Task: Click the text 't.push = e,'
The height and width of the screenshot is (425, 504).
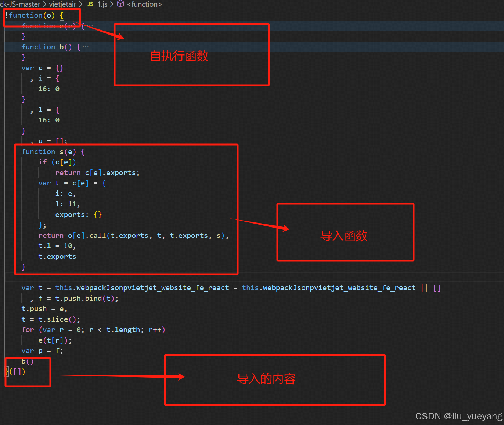Action: [44, 308]
